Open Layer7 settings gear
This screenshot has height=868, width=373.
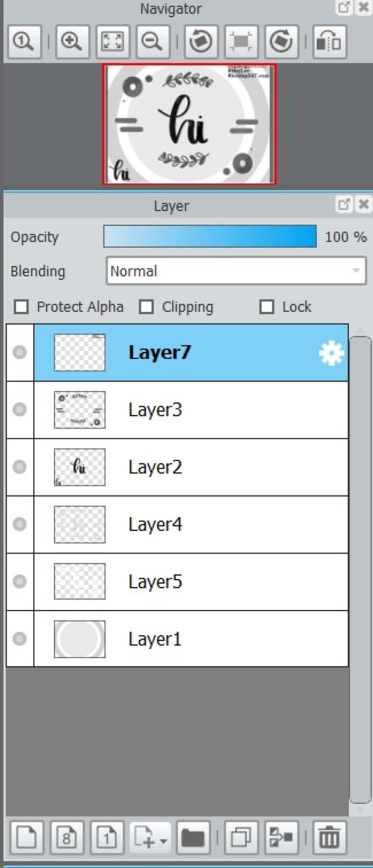pos(331,353)
